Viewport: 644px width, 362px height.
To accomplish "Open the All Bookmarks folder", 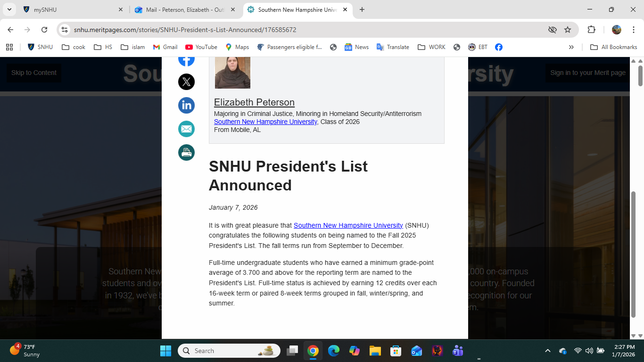I will pos(613,47).
